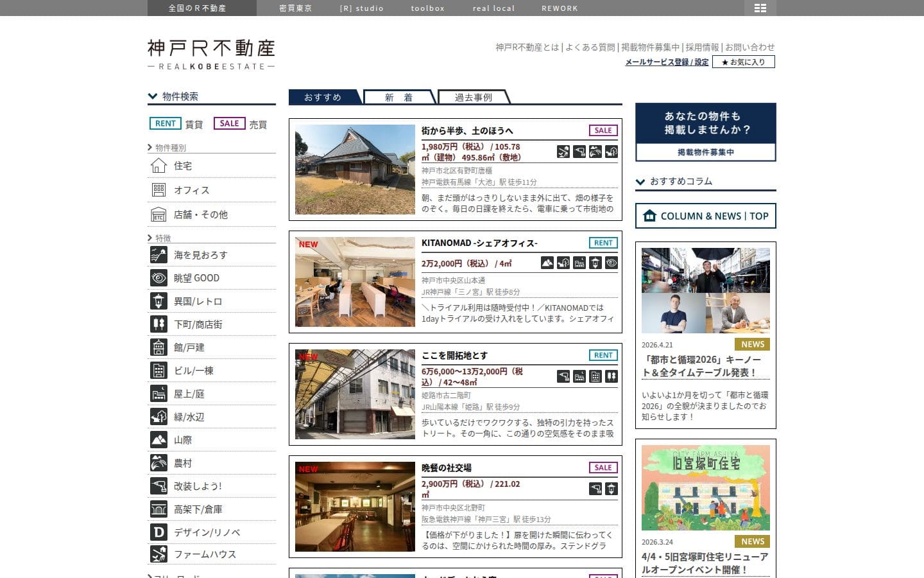Viewport: 924px width, 578px height.
Task: Click KITANOMAD shared office photo
Action: pos(355,282)
